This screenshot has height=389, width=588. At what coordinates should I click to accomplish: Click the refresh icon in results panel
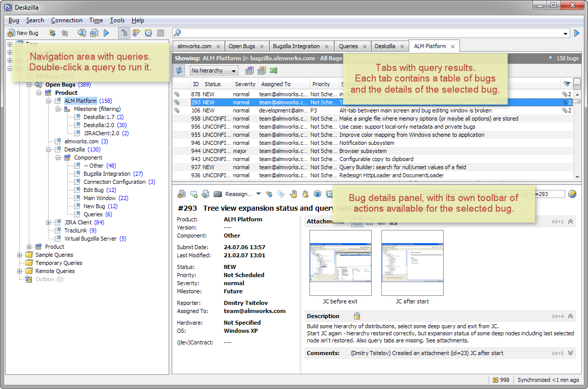click(x=178, y=70)
